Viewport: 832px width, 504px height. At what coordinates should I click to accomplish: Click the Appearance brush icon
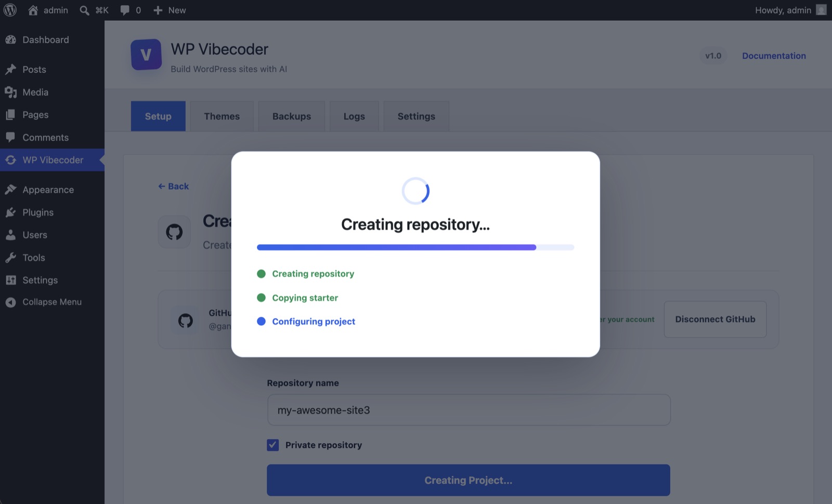pos(10,190)
